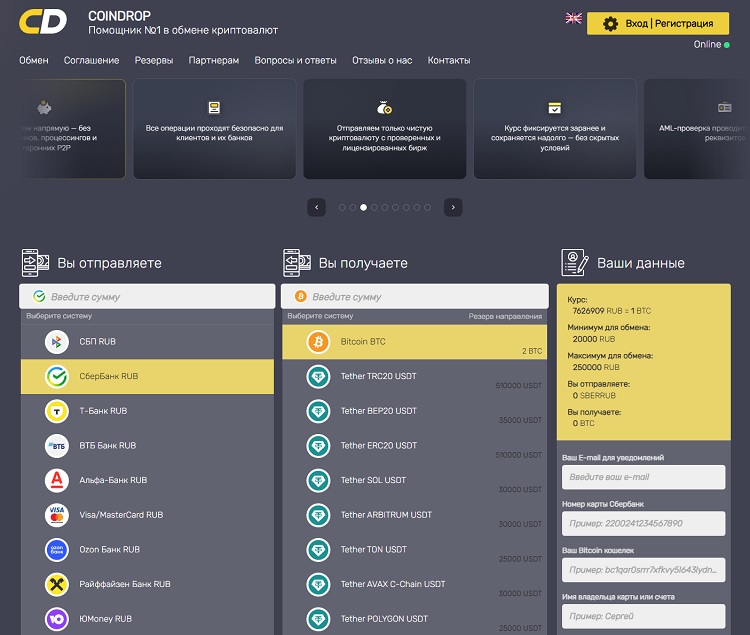Image resolution: width=750 pixels, height=635 pixels.
Task: Go to the next carousel slide arrow
Action: pos(453,207)
